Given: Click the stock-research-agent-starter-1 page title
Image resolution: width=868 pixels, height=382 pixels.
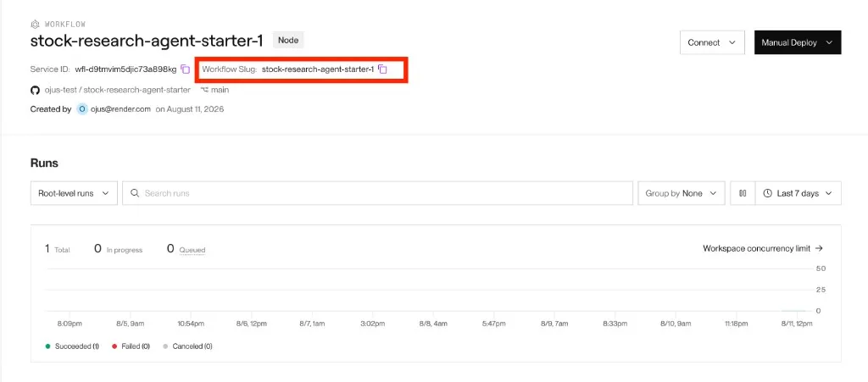Looking at the screenshot, I should [x=147, y=41].
